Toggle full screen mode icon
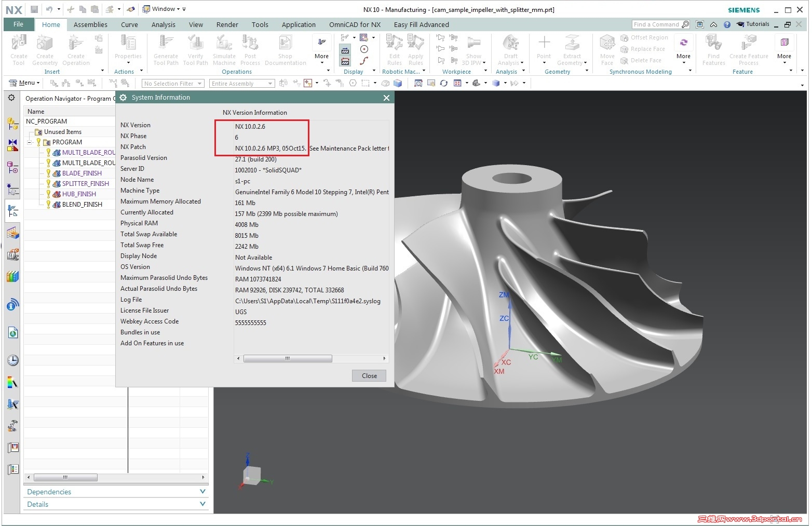This screenshot has width=812, height=526. tap(700, 24)
